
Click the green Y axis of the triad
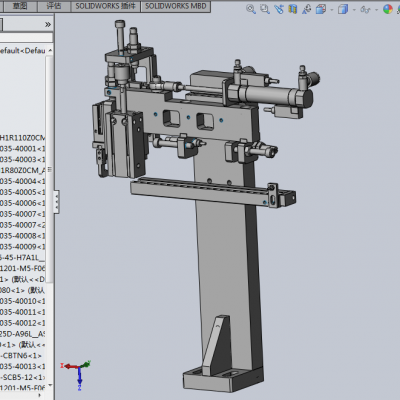click(86, 364)
